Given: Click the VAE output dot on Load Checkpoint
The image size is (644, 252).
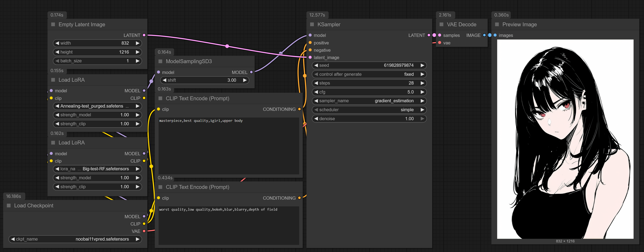Looking at the screenshot, I should coord(144,231).
